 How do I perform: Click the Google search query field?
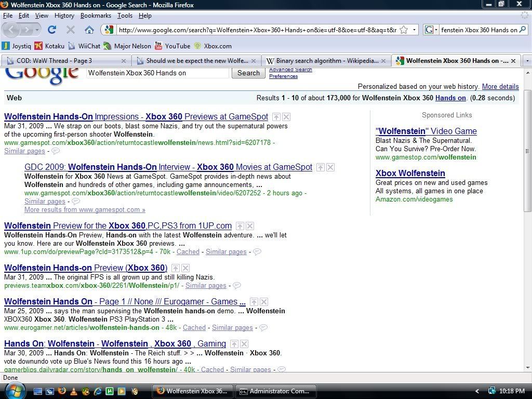point(158,73)
